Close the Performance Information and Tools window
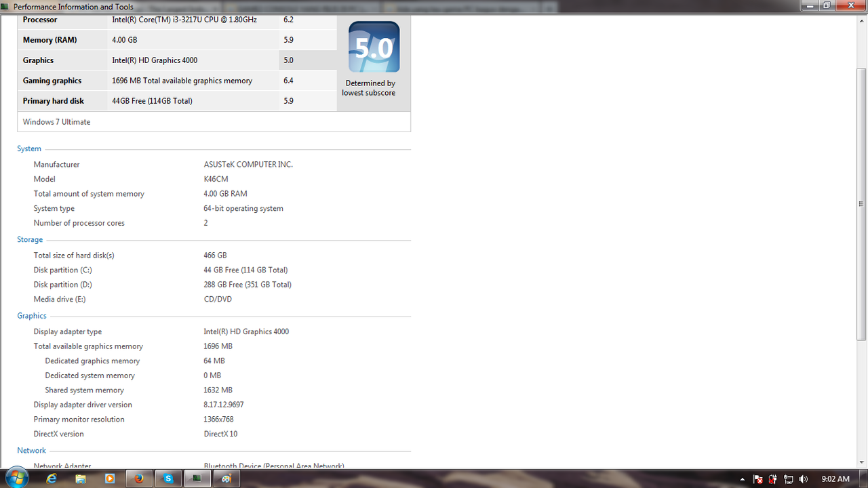The height and width of the screenshot is (488, 868). coord(850,5)
